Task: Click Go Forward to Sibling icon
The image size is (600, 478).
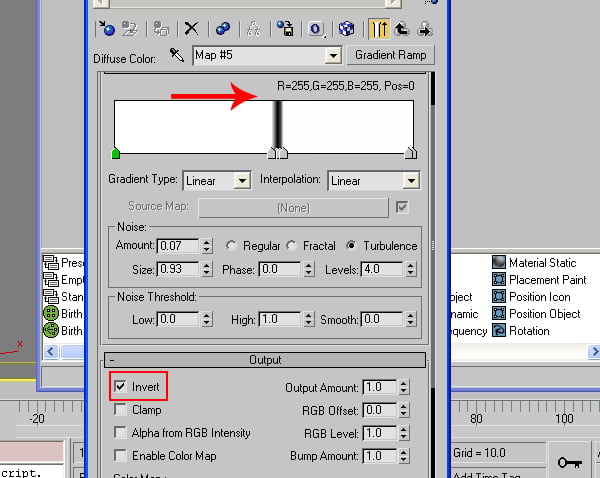Action: 425,29
